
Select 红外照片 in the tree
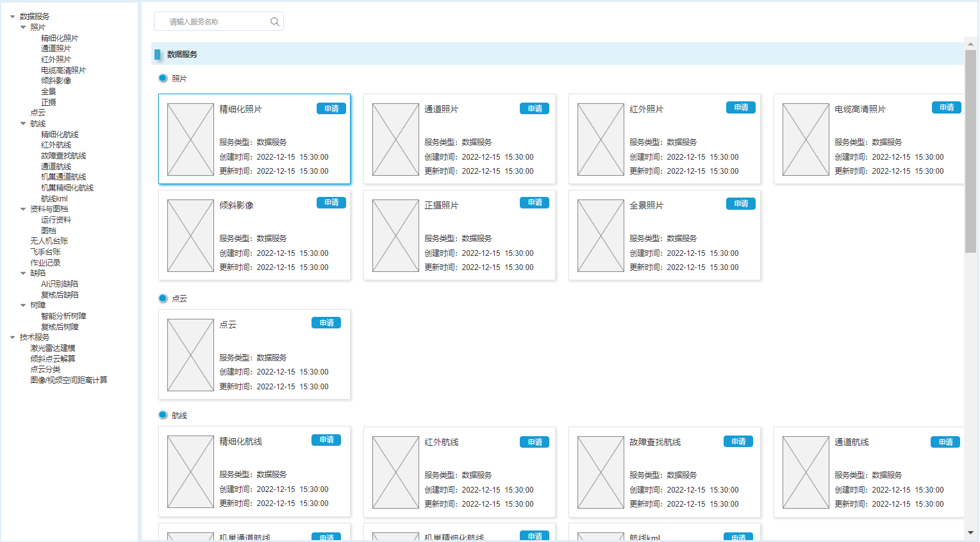pyautogui.click(x=56, y=60)
